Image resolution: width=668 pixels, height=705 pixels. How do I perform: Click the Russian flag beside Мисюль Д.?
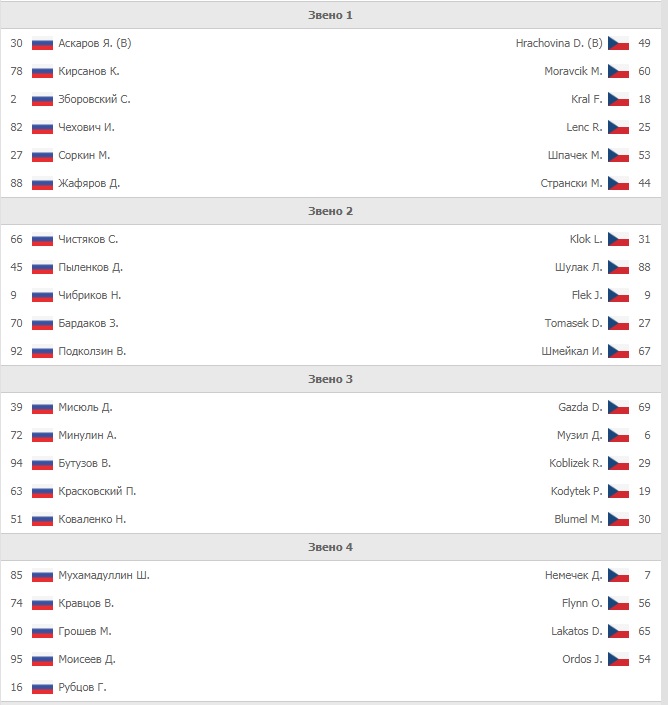click(42, 407)
